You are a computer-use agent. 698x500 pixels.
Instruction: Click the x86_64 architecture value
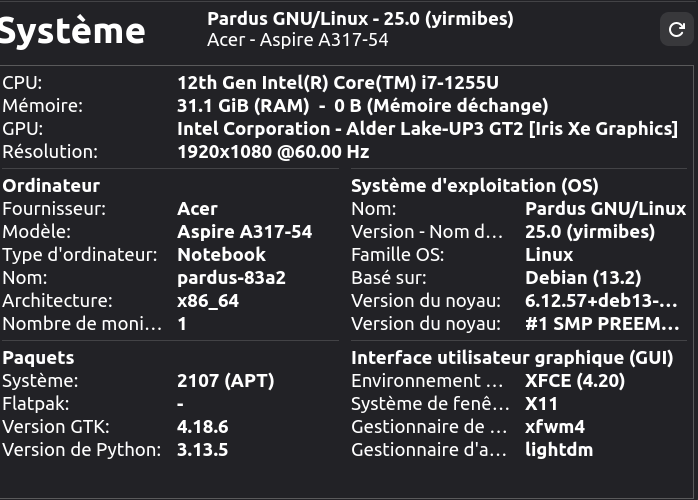[x=207, y=301]
